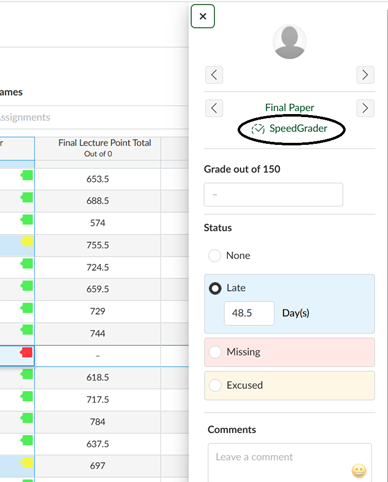388x482 pixels.
Task: Click the green flag beside 574
Action: 27,219
